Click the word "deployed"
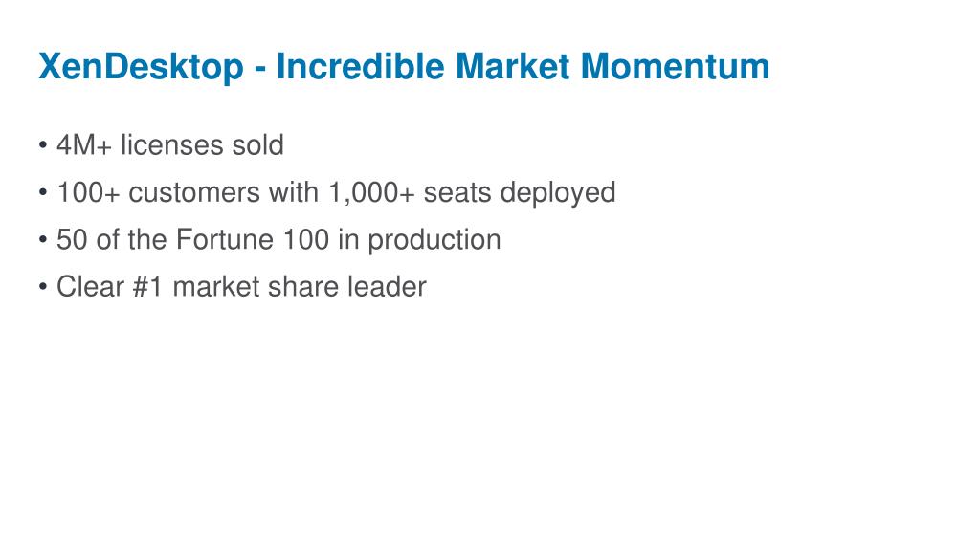This screenshot has width=980, height=551. (x=558, y=193)
